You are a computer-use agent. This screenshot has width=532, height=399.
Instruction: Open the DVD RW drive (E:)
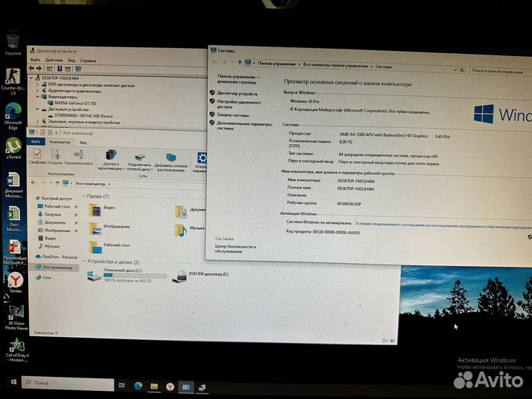click(x=200, y=276)
